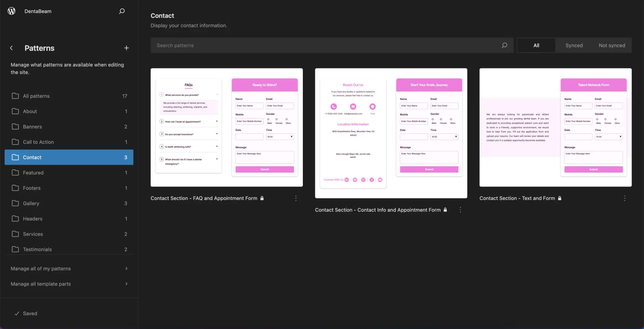Open the sidebar search icon beside DentaBeam
Screen dimensions: 644x329
[x=122, y=11]
